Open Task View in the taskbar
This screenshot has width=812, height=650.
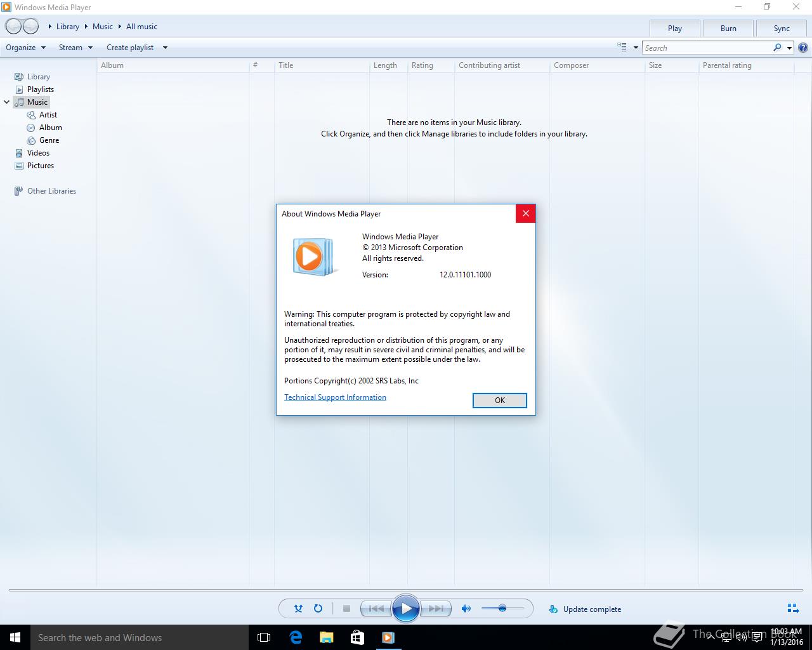pos(264,637)
